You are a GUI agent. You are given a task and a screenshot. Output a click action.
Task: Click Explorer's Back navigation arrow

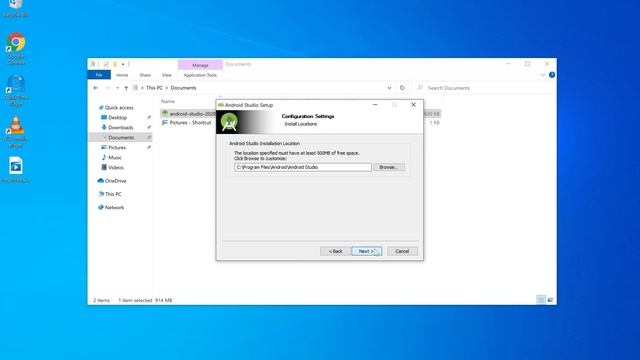click(96, 88)
